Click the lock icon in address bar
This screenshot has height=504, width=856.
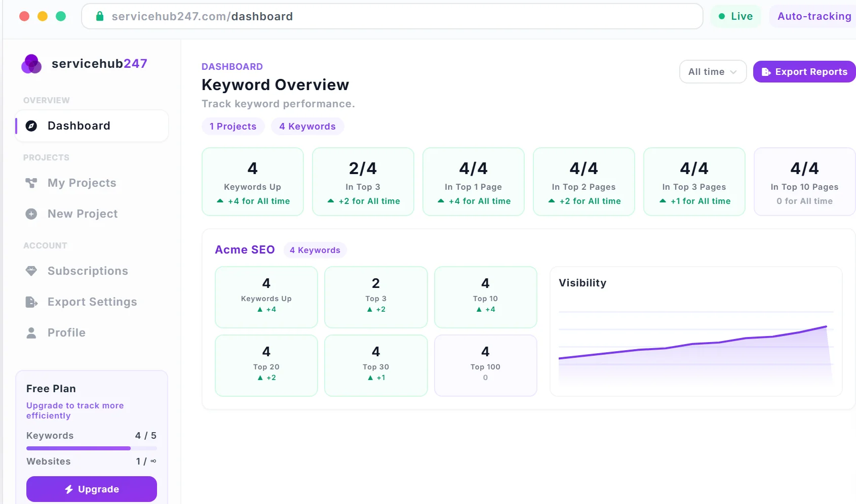(100, 16)
